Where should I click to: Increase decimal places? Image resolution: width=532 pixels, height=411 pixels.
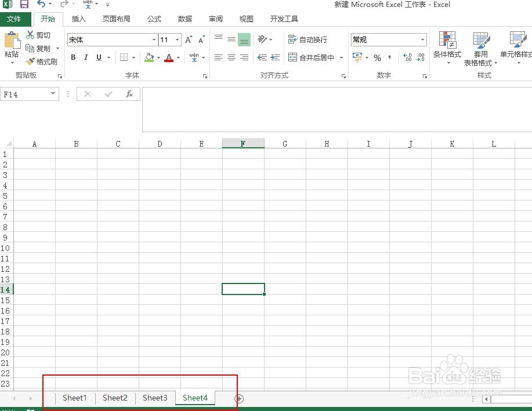(x=407, y=57)
